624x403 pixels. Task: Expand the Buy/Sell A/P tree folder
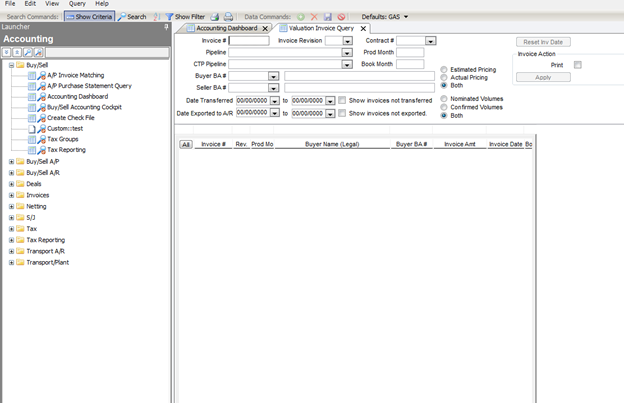pos(11,161)
